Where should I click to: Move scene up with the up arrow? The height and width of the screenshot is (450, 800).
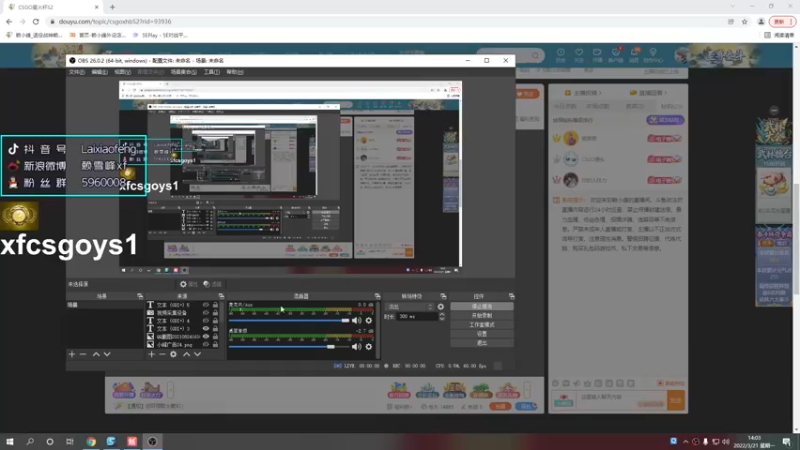pos(96,354)
